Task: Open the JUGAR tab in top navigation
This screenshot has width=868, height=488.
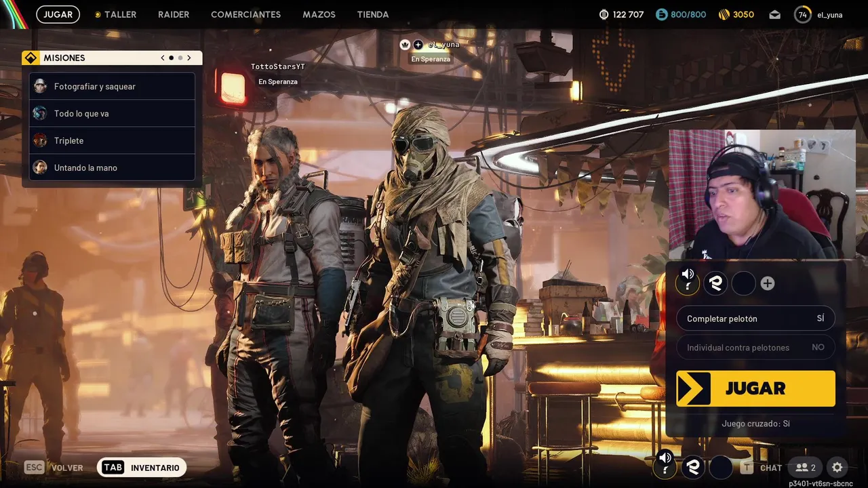Action: click(58, 14)
